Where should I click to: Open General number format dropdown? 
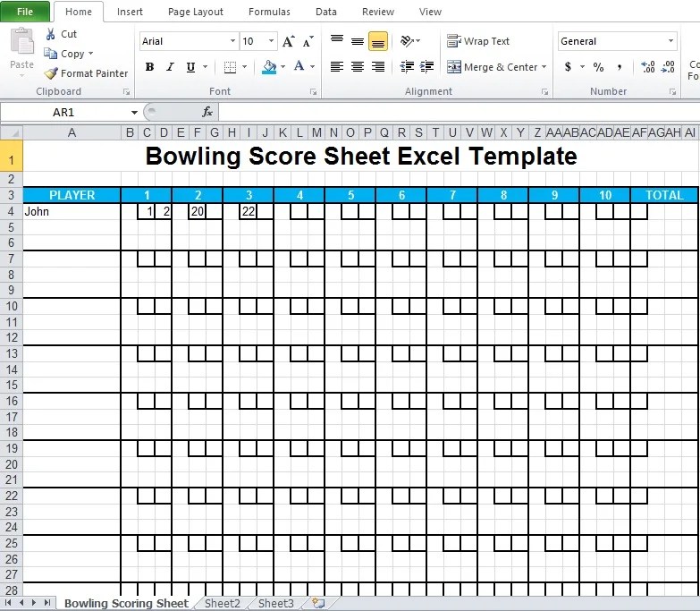point(670,41)
